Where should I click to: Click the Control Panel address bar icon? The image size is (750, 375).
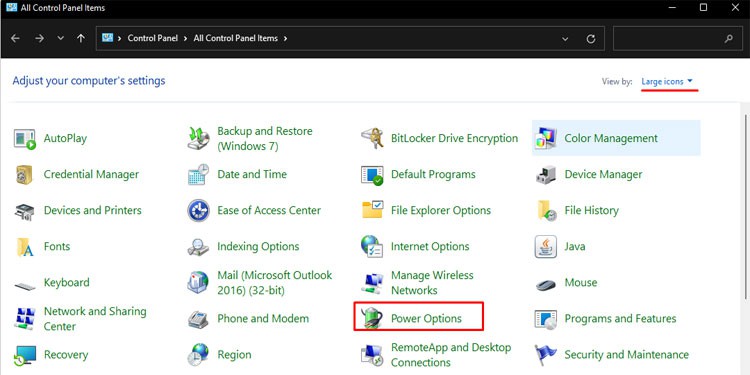pyautogui.click(x=108, y=38)
